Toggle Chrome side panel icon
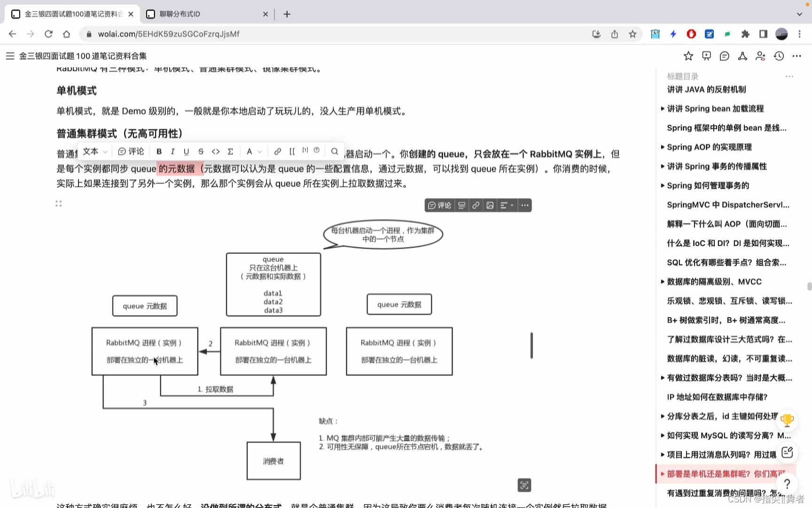The image size is (812, 508). click(x=763, y=34)
